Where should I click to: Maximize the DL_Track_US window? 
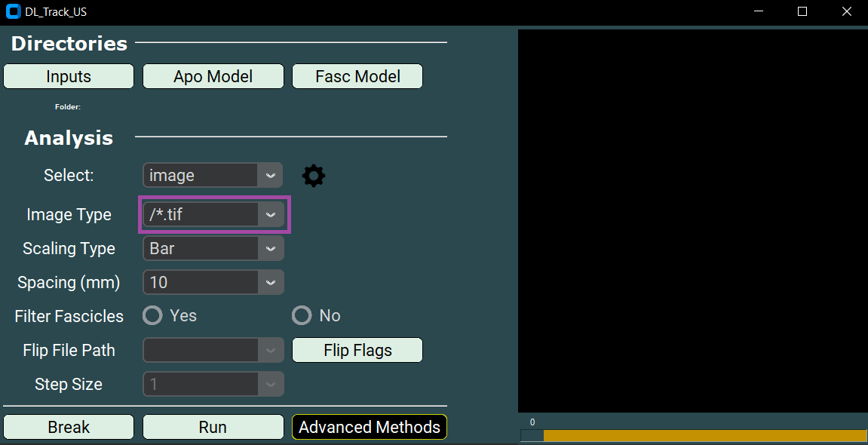tap(802, 12)
